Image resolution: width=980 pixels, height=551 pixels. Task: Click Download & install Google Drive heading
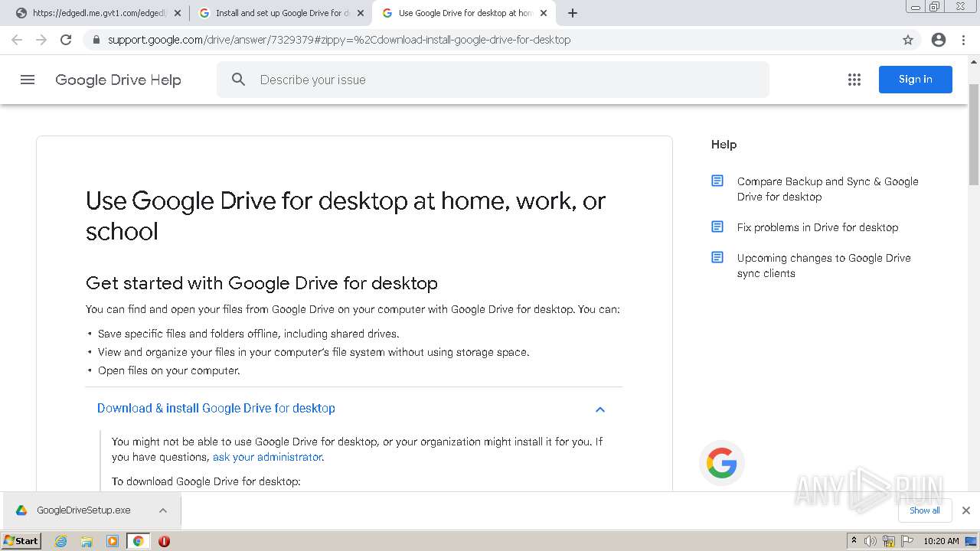click(x=216, y=409)
